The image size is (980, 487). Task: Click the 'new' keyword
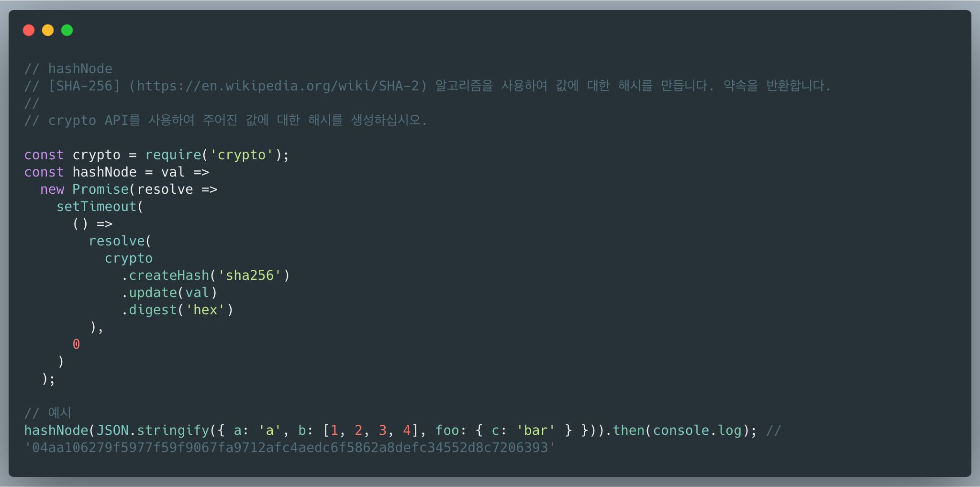pyautogui.click(x=52, y=189)
